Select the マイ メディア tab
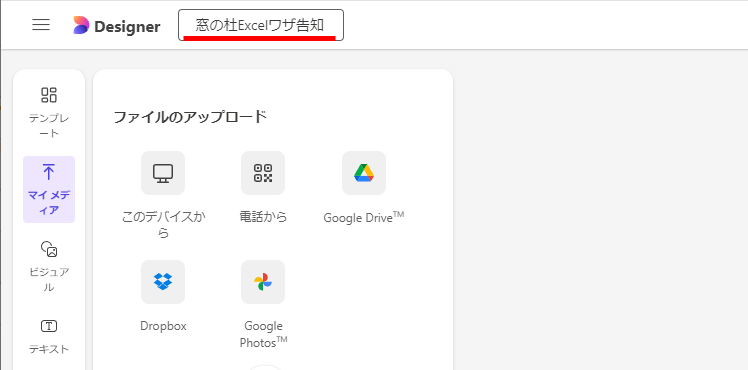 click(49, 189)
